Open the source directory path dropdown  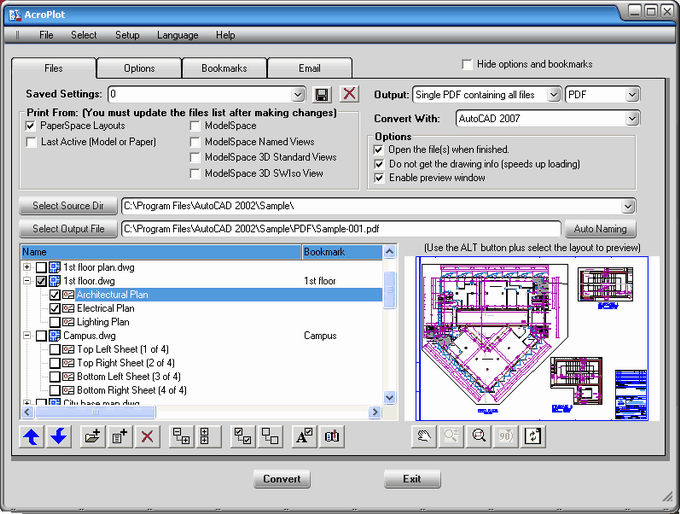(x=628, y=206)
